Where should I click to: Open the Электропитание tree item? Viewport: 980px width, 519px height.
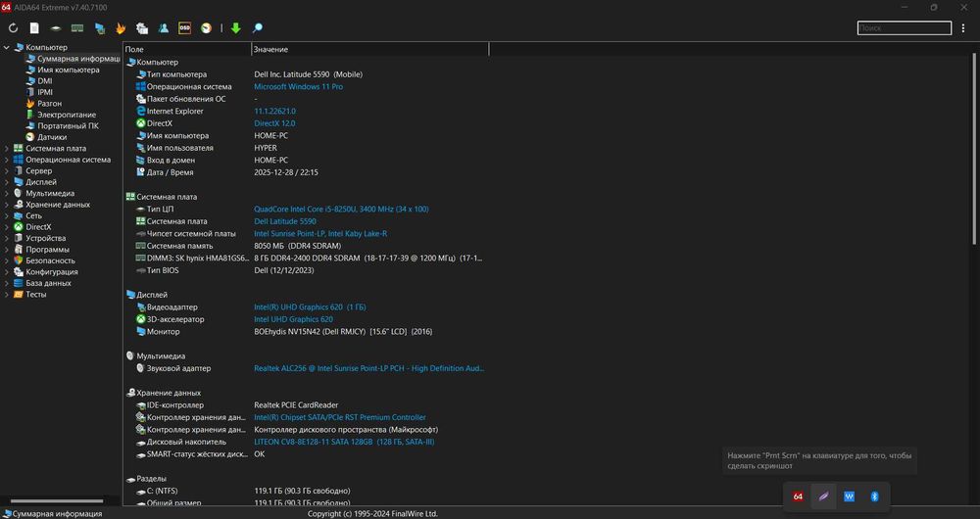click(67, 115)
